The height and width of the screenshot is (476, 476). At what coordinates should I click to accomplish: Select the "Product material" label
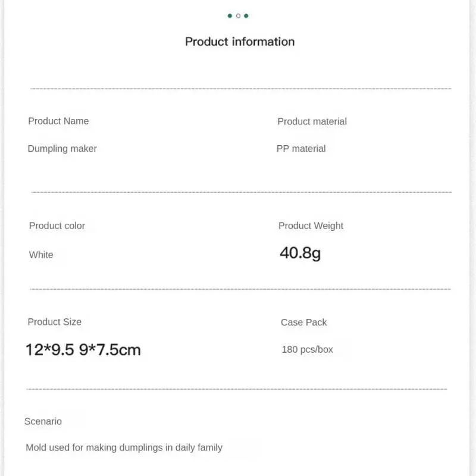pyautogui.click(x=312, y=121)
